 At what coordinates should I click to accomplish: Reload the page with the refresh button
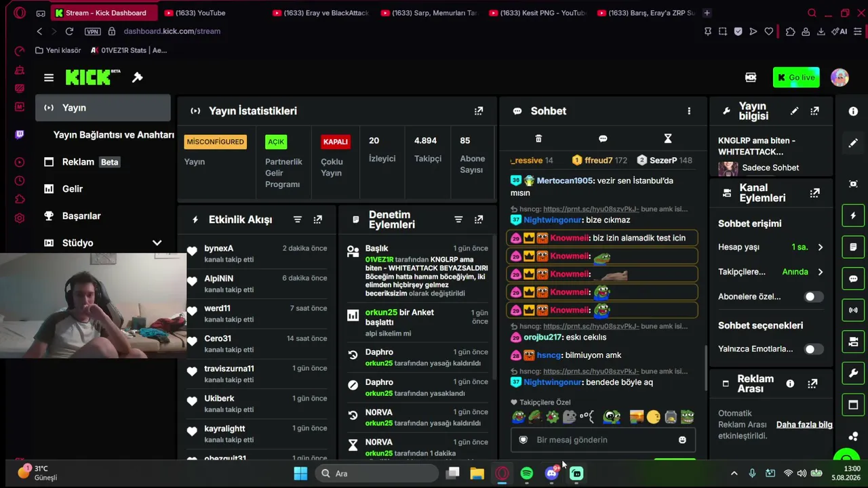69,31
